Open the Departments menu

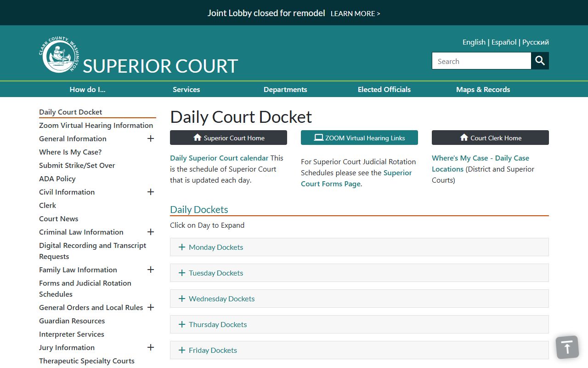285,89
